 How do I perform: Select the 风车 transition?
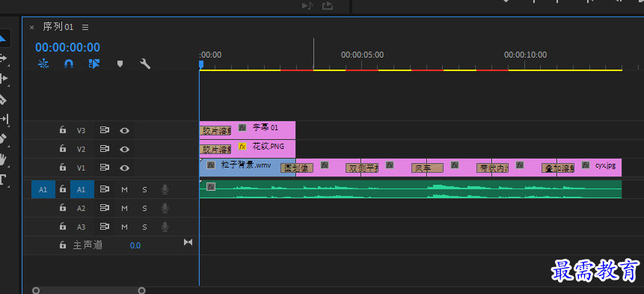tap(427, 168)
